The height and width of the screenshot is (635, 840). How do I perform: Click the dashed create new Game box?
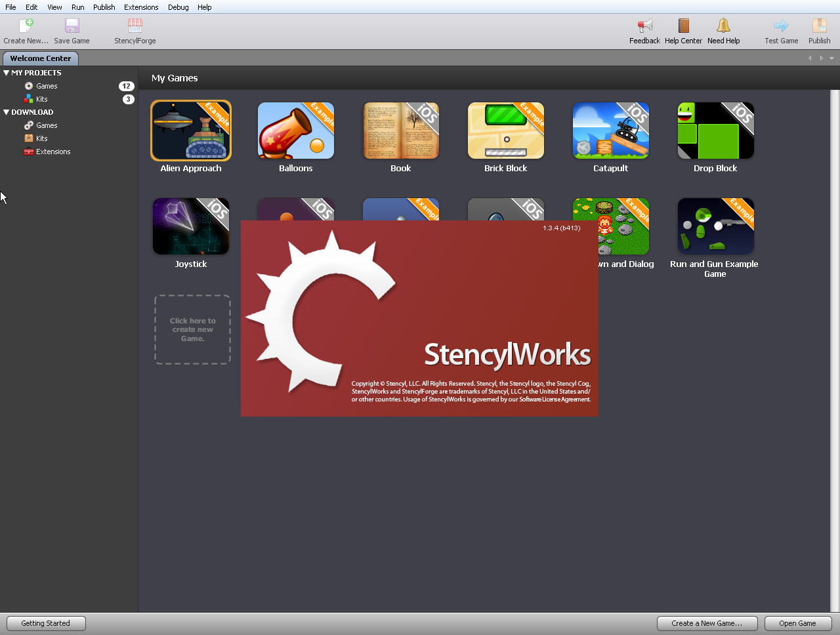[192, 329]
